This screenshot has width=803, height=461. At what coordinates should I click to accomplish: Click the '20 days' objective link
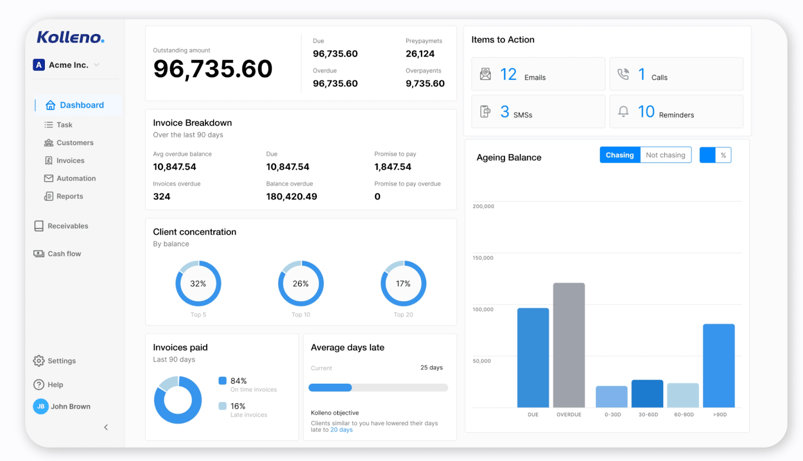tap(341, 430)
